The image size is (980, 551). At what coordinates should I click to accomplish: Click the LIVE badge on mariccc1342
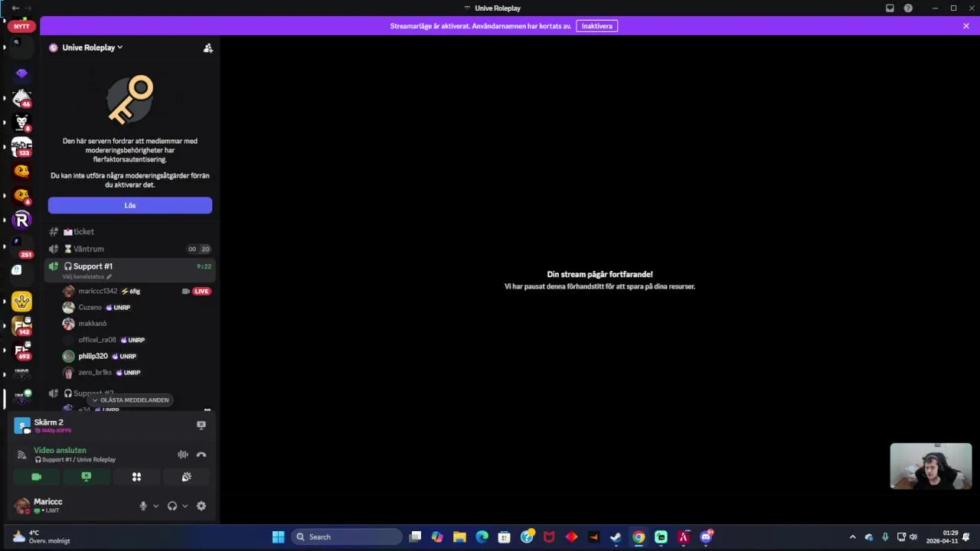point(201,291)
